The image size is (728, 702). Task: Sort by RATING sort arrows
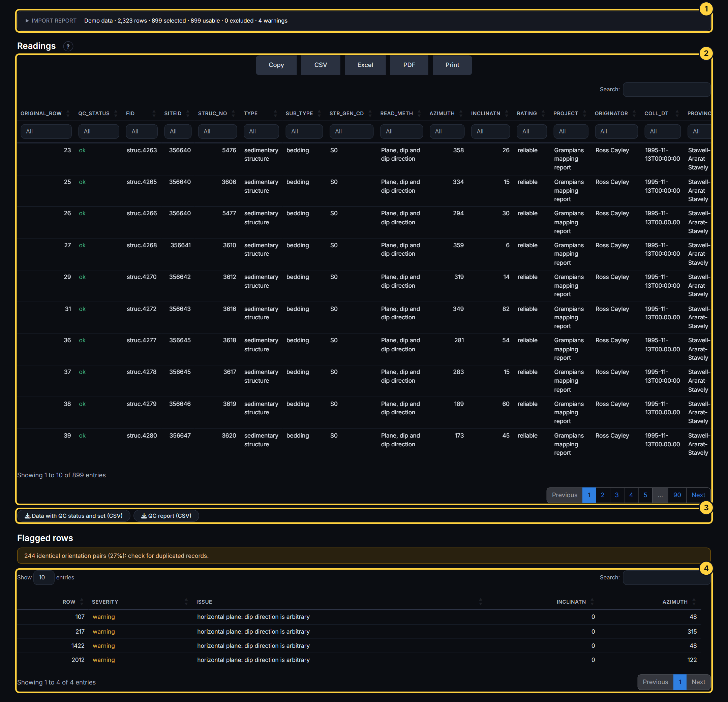[x=543, y=114]
